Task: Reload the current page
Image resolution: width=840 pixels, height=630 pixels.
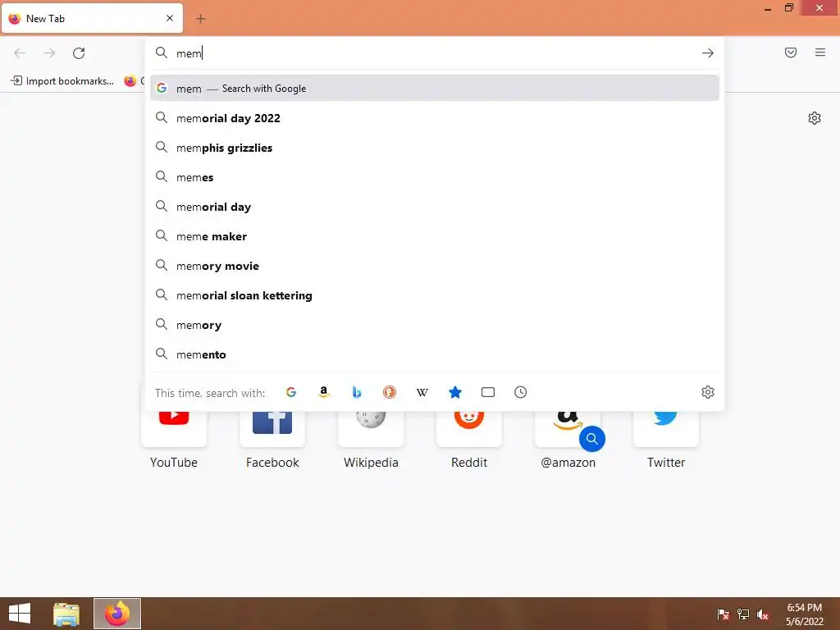Action: pos(79,53)
